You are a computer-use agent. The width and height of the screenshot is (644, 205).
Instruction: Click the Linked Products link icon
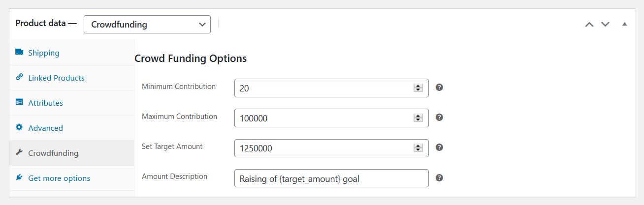click(x=19, y=77)
